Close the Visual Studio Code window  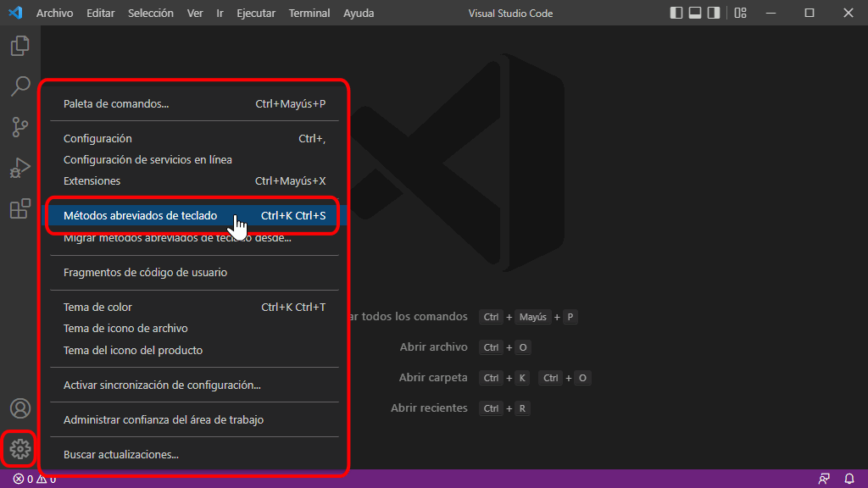[848, 13]
